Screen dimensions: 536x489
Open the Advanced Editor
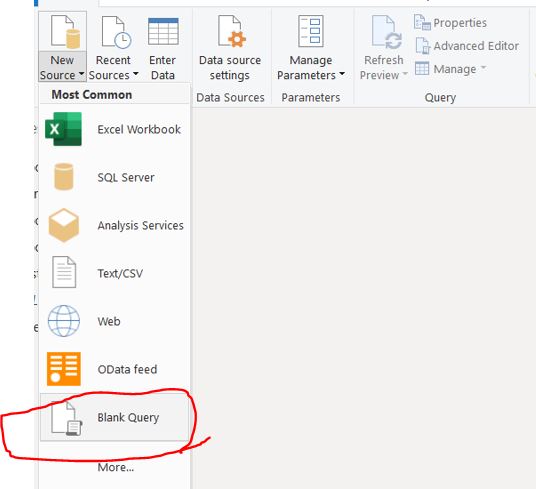467,46
